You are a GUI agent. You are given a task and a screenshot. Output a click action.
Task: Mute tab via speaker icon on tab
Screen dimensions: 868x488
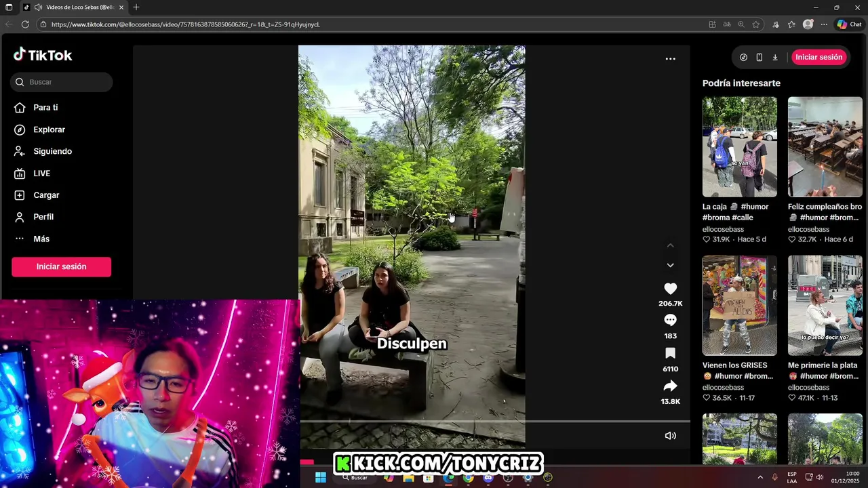click(38, 7)
